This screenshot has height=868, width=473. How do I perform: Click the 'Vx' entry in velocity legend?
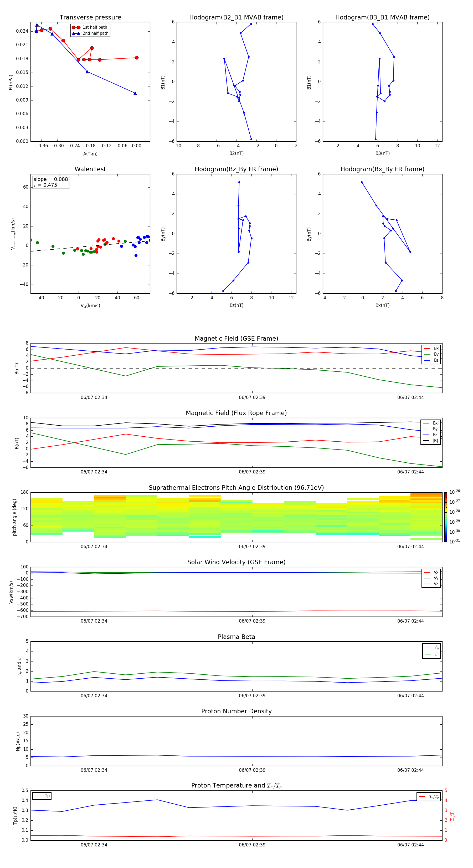431,572
